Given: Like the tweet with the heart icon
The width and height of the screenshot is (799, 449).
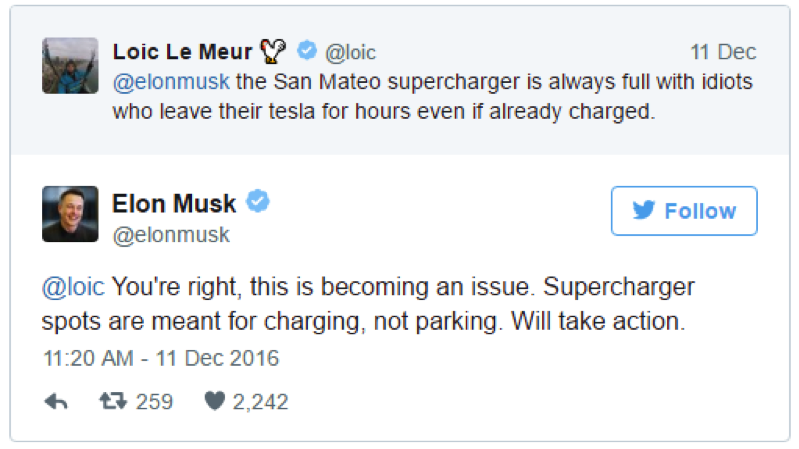Looking at the screenshot, I should point(215,402).
